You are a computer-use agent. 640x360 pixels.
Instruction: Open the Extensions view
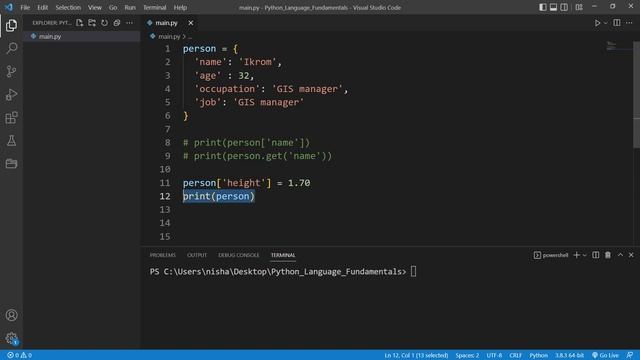click(x=11, y=118)
